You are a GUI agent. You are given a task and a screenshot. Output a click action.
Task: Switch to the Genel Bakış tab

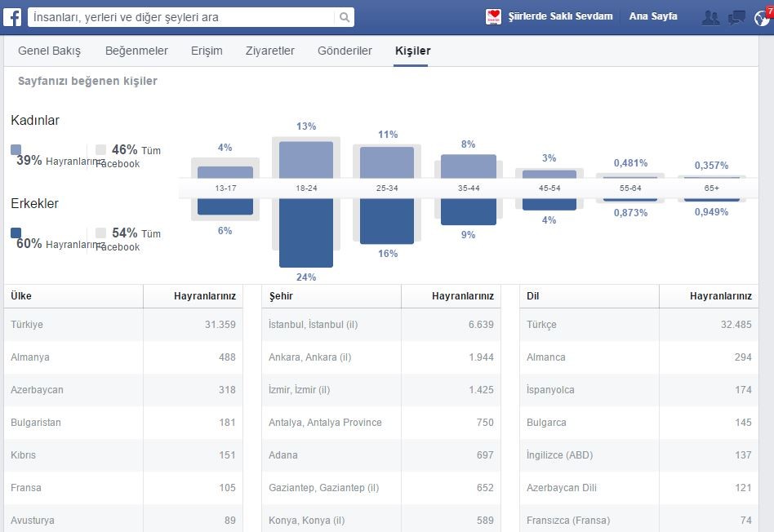pyautogui.click(x=49, y=51)
